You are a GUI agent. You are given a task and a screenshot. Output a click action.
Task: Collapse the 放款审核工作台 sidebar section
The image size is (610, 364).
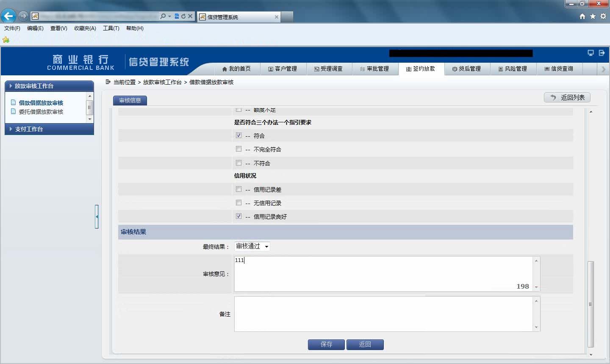tap(49, 86)
